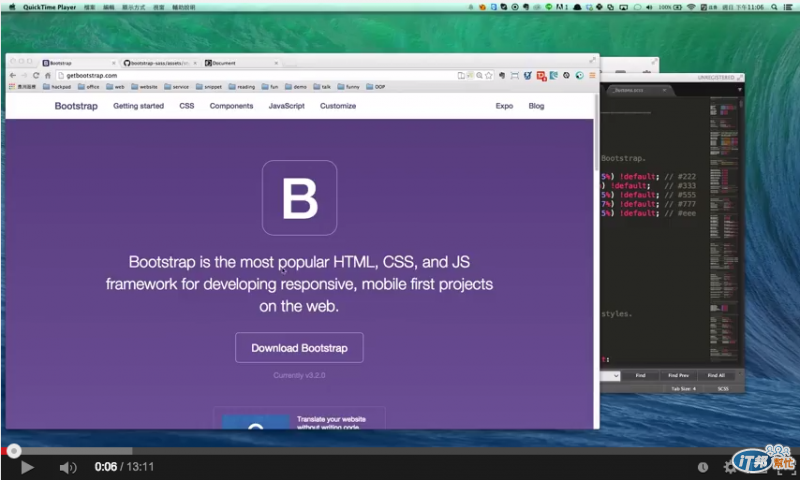Switch to the Bootstrap browser tab
The image size is (800, 480).
[77, 63]
